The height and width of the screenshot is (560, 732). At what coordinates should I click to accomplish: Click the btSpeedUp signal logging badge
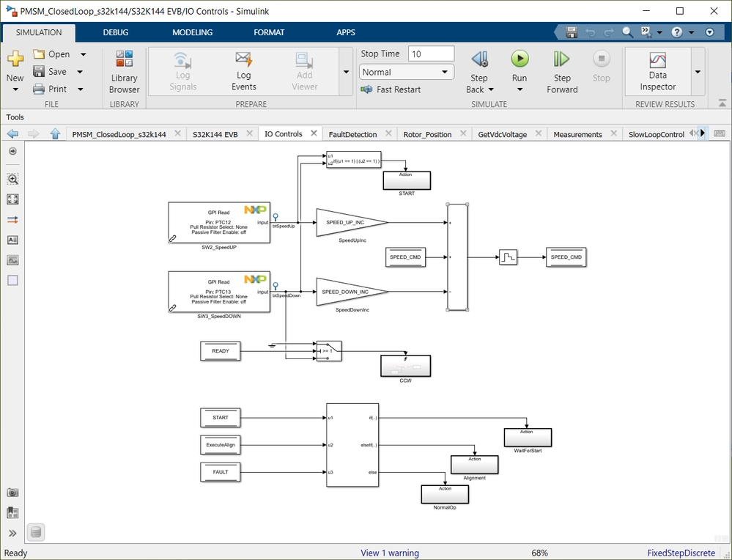276,217
